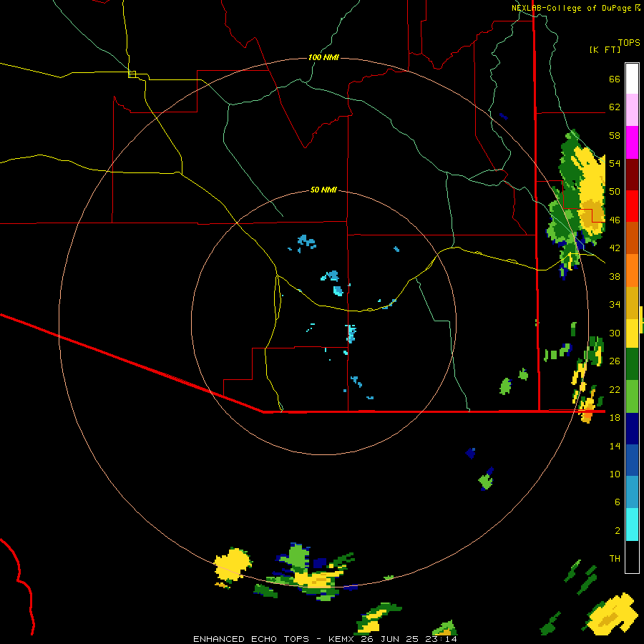Click the white 66 kft legend swatch

tap(632, 79)
